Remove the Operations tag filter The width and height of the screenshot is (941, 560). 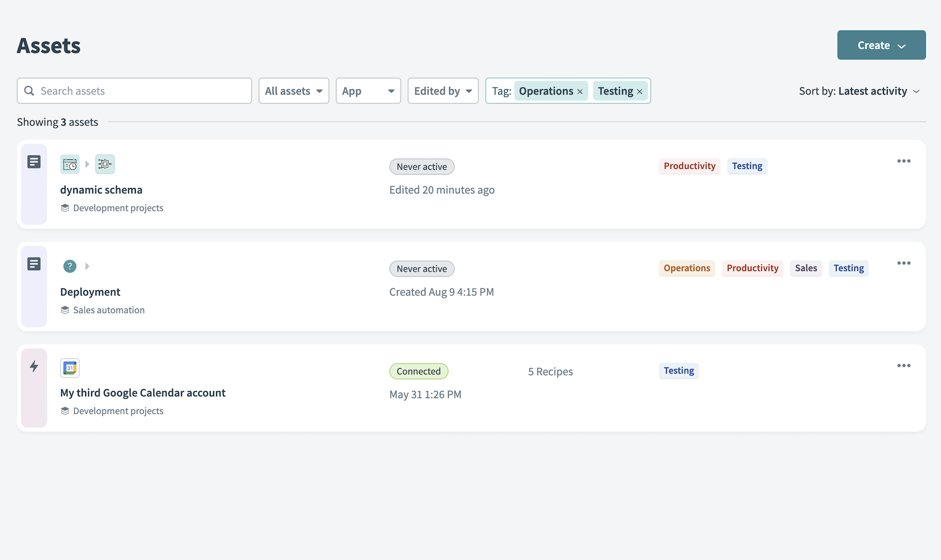click(580, 92)
